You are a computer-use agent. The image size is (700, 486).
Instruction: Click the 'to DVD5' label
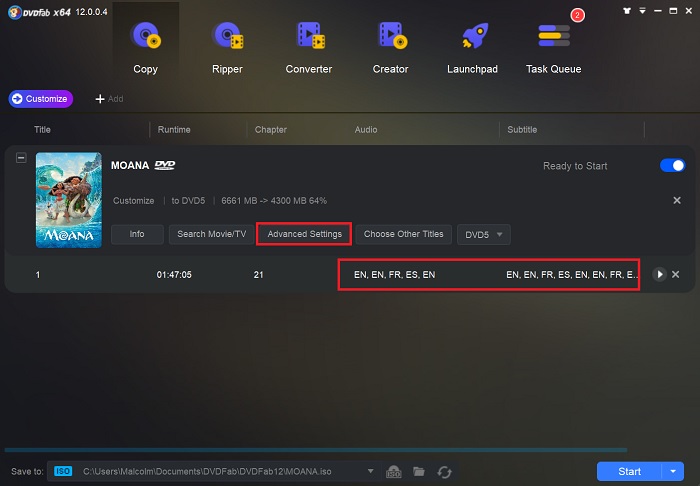tap(188, 201)
